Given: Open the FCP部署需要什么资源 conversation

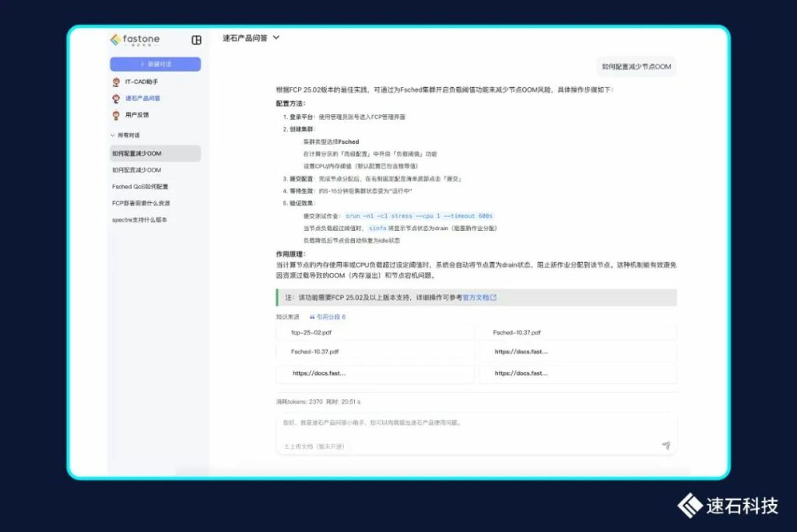Looking at the screenshot, I should pos(141,203).
